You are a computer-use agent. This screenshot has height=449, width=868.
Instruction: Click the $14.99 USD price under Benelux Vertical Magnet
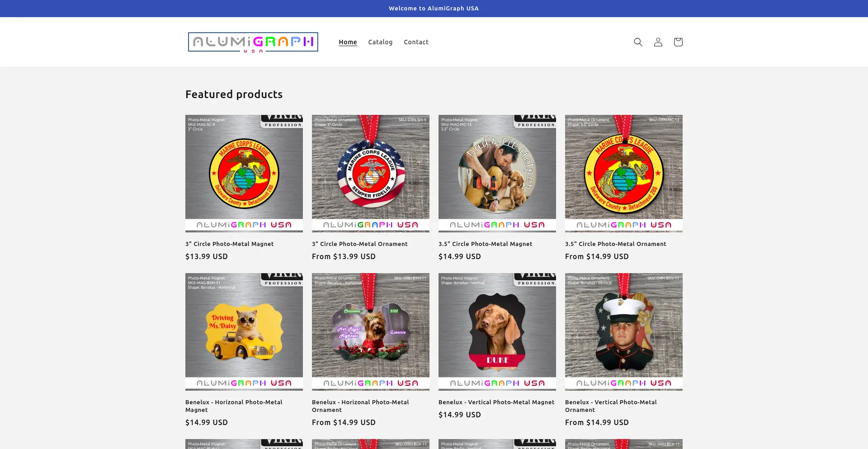[x=460, y=415]
